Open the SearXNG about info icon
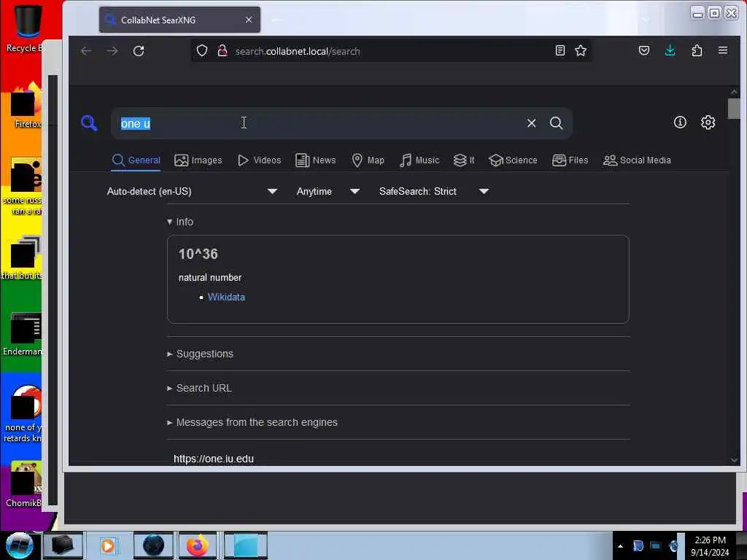Screen dimensions: 747x560 [x=680, y=122]
